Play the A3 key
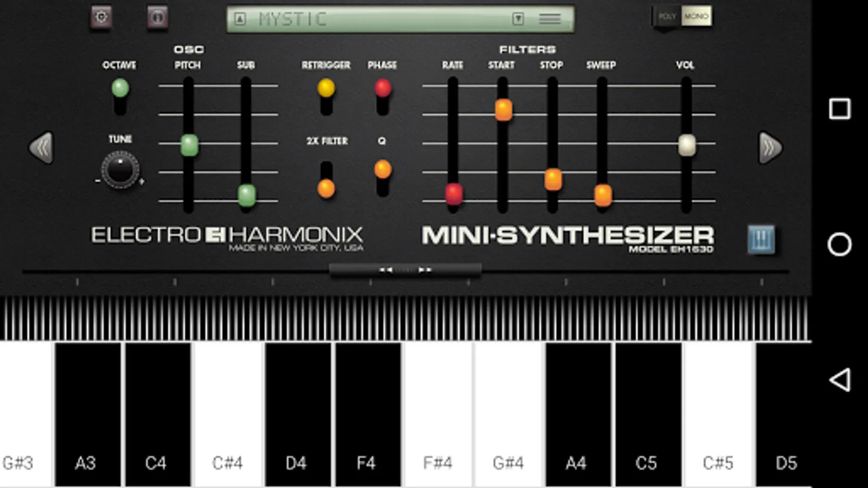This screenshot has height=488, width=868. [x=88, y=415]
